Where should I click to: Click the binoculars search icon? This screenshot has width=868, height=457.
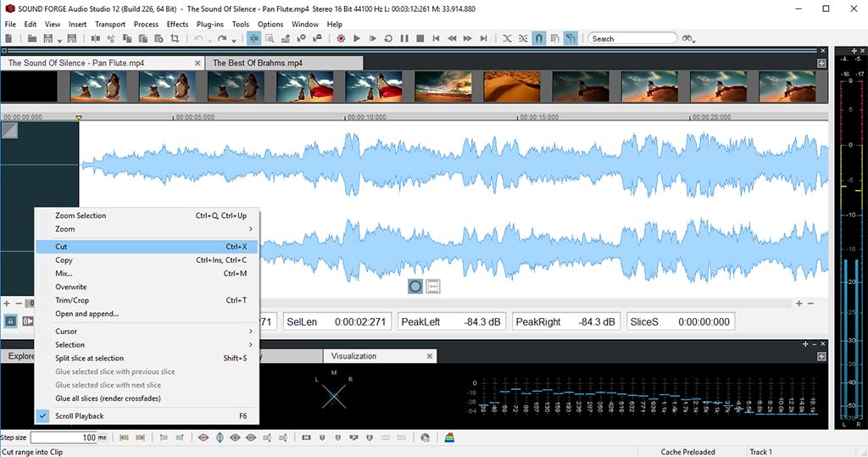(x=687, y=38)
